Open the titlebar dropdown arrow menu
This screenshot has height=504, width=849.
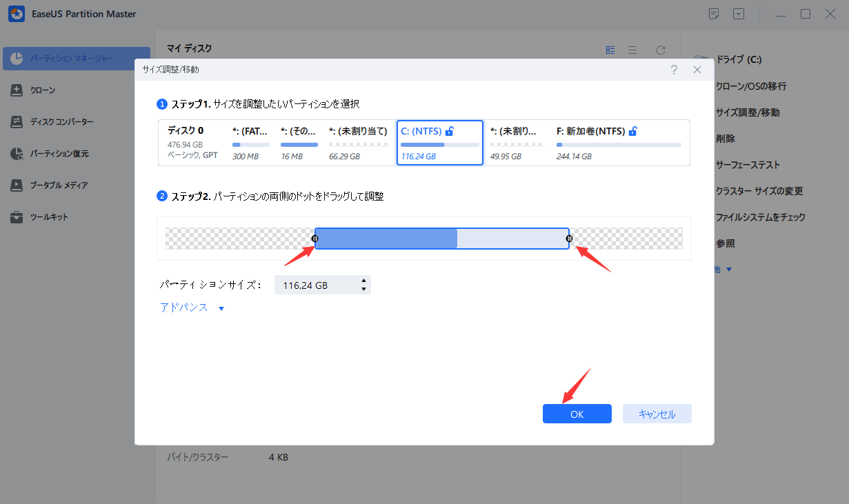point(738,13)
